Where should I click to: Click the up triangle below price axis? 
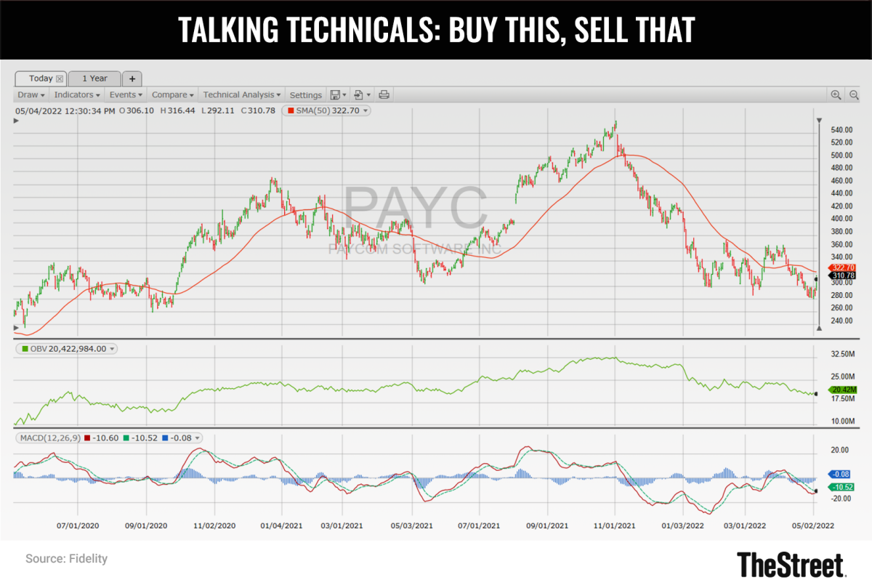820,329
